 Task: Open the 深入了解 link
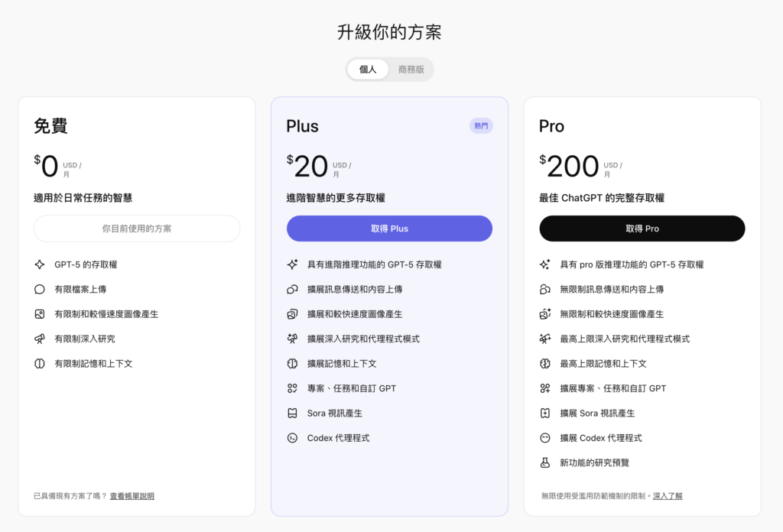pos(668,496)
